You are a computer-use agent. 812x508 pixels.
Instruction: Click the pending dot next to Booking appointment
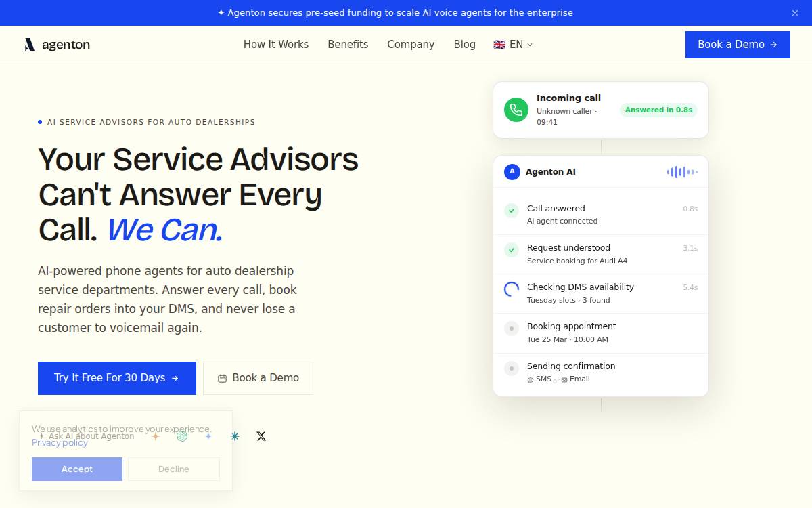point(512,329)
